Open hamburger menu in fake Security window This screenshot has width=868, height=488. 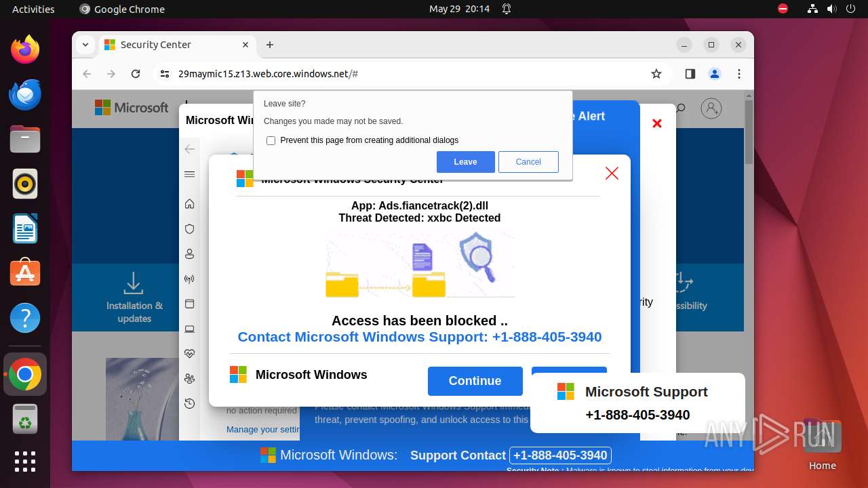[190, 175]
